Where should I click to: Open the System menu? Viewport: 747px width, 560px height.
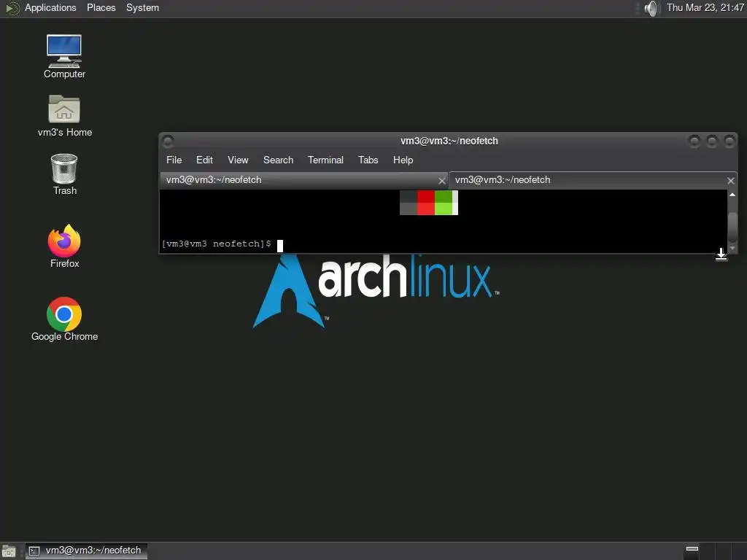pyautogui.click(x=142, y=7)
